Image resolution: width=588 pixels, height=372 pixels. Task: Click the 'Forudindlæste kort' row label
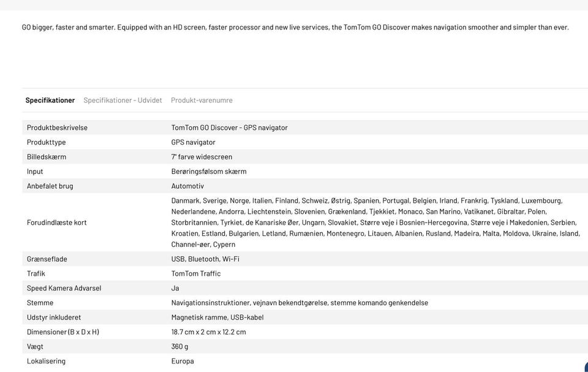(x=57, y=222)
